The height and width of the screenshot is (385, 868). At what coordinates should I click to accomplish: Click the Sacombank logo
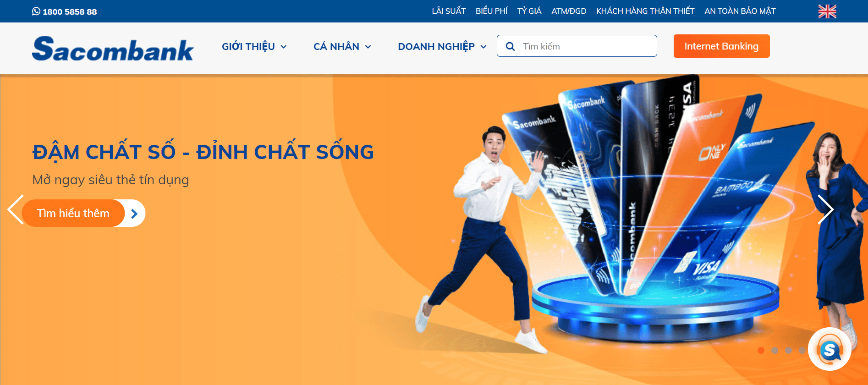(113, 49)
